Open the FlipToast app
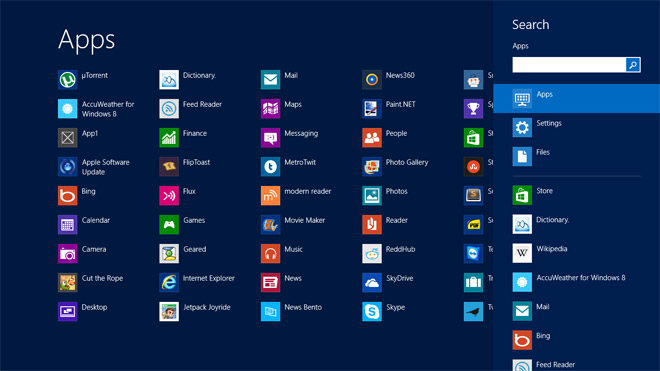The height and width of the screenshot is (371, 660). [169, 167]
